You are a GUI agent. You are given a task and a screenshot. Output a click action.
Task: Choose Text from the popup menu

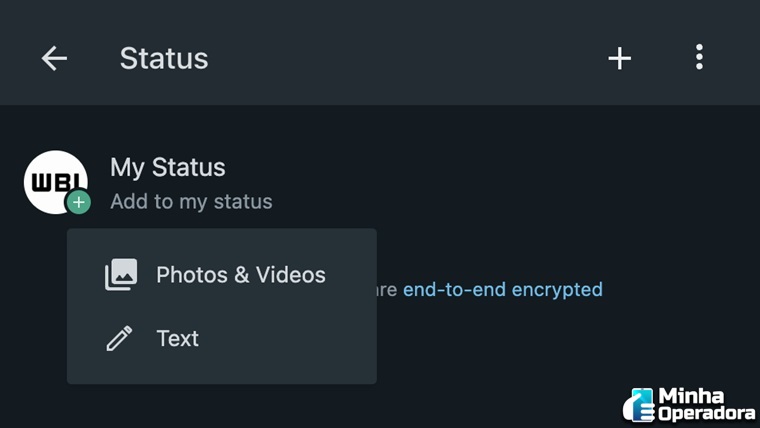pos(178,339)
